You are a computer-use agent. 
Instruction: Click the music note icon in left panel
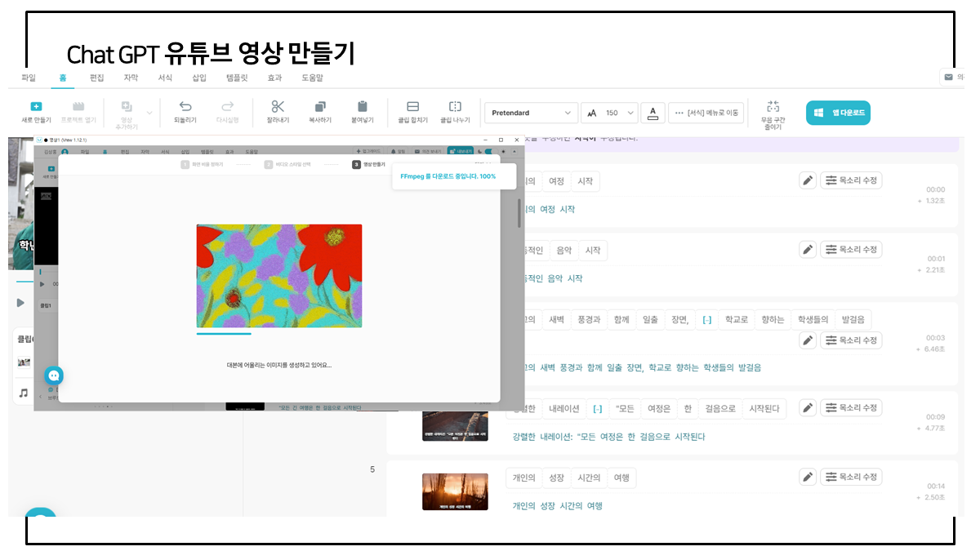[x=24, y=393]
